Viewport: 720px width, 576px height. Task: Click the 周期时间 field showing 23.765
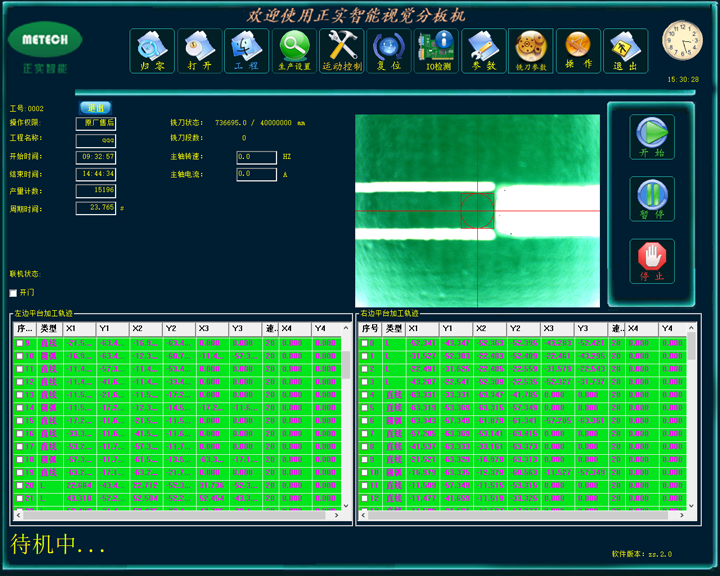tap(96, 208)
